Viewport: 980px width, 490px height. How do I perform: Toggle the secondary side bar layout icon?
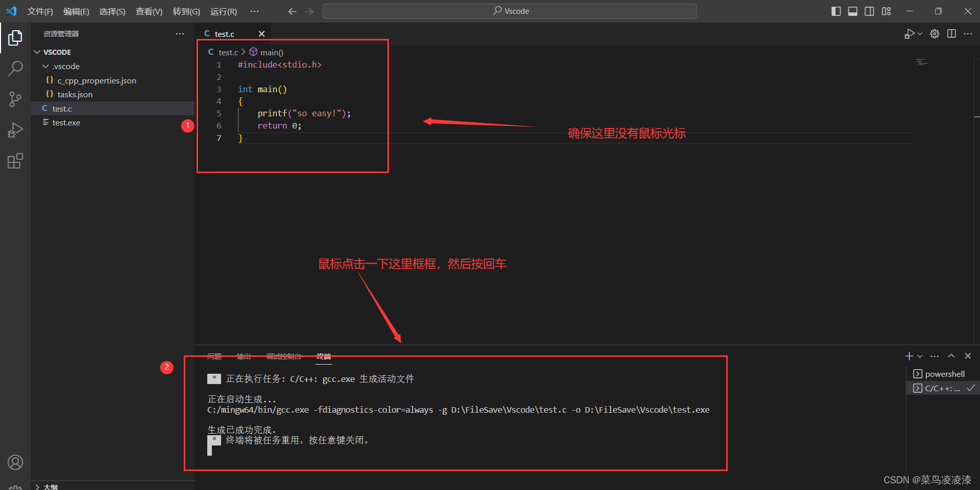[x=869, y=11]
